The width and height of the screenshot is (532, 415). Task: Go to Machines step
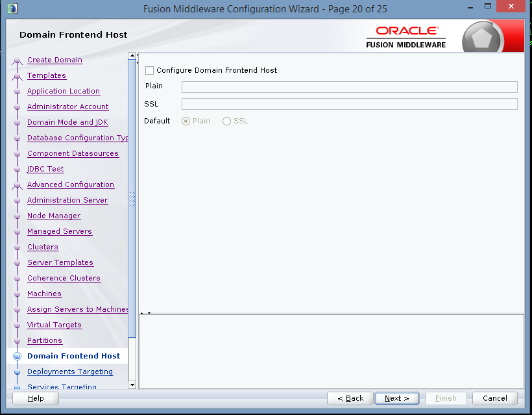pos(45,294)
